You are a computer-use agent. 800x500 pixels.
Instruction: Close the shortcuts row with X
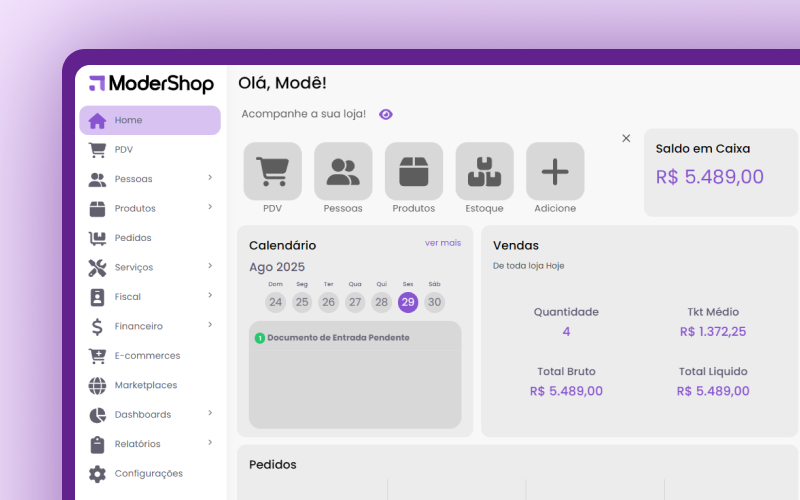626,138
